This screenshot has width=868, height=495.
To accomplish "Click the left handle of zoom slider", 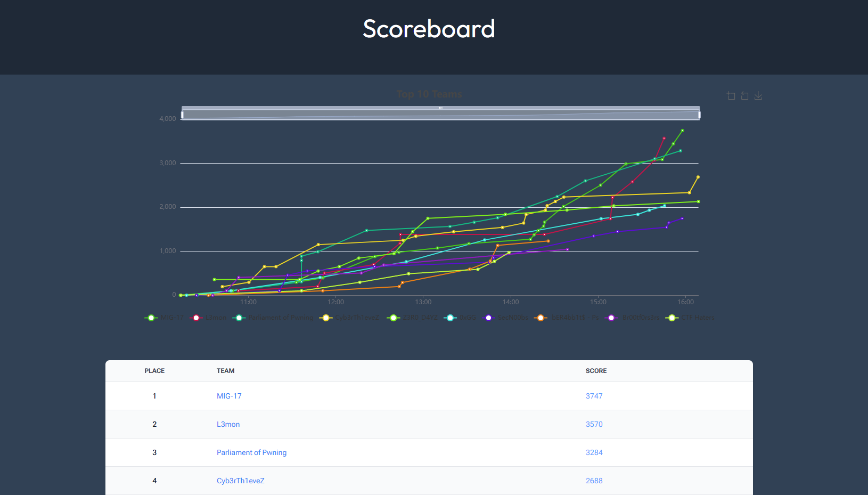I will 182,115.
